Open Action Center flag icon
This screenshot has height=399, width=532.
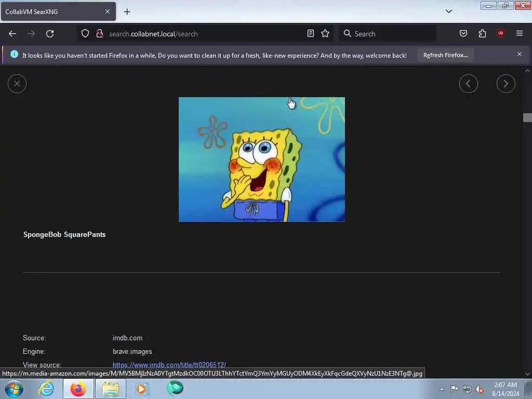[454, 389]
